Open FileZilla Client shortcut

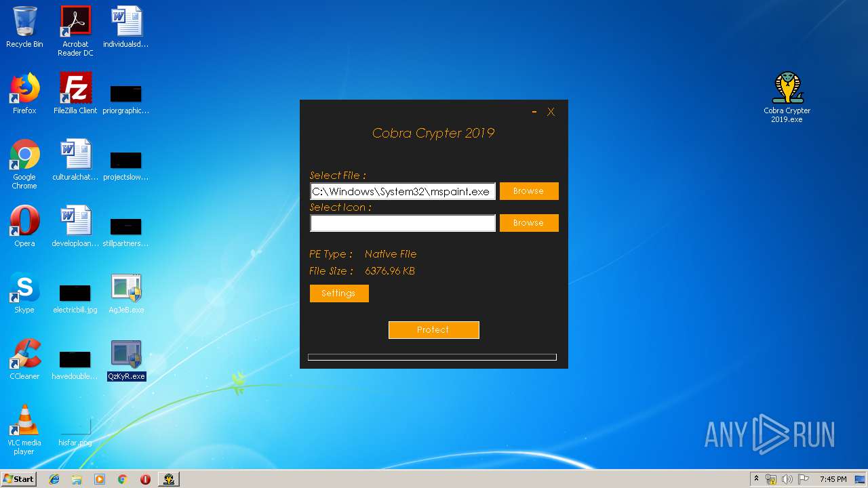[75, 94]
